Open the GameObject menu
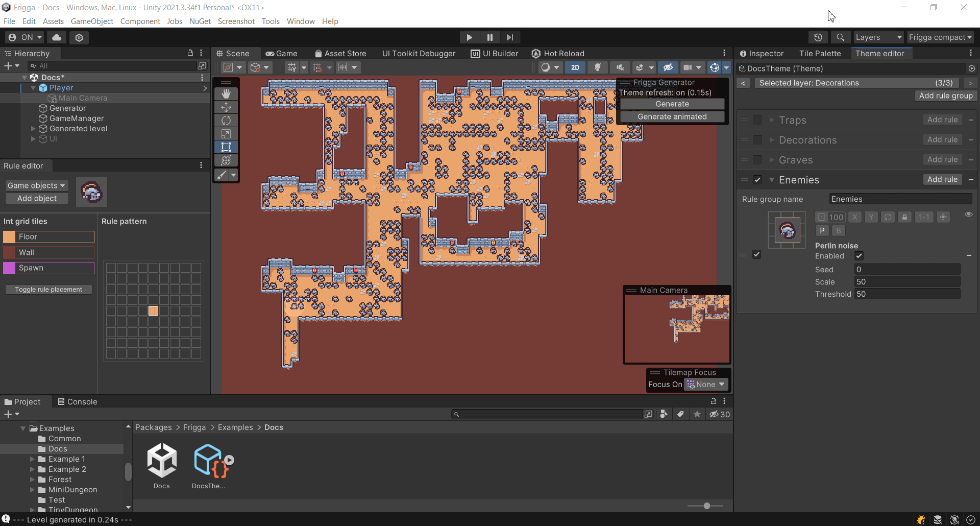 pos(92,21)
